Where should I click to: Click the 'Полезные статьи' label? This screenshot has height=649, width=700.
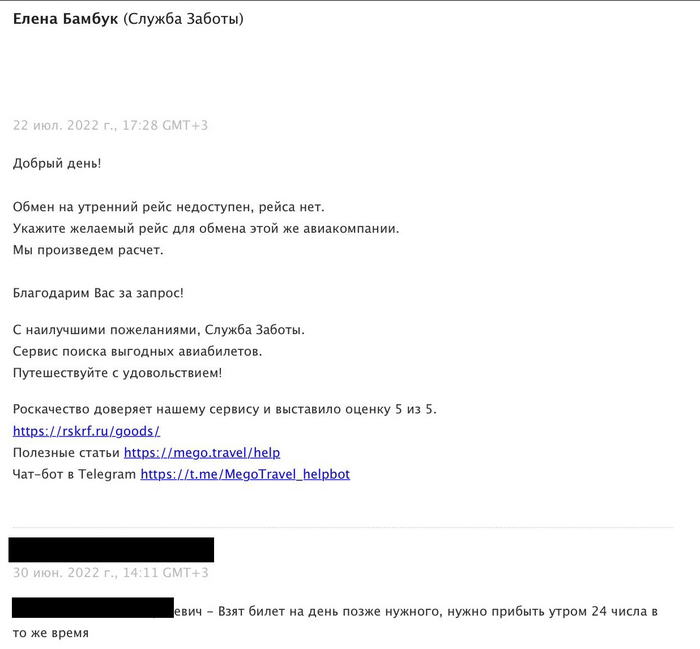(65, 453)
